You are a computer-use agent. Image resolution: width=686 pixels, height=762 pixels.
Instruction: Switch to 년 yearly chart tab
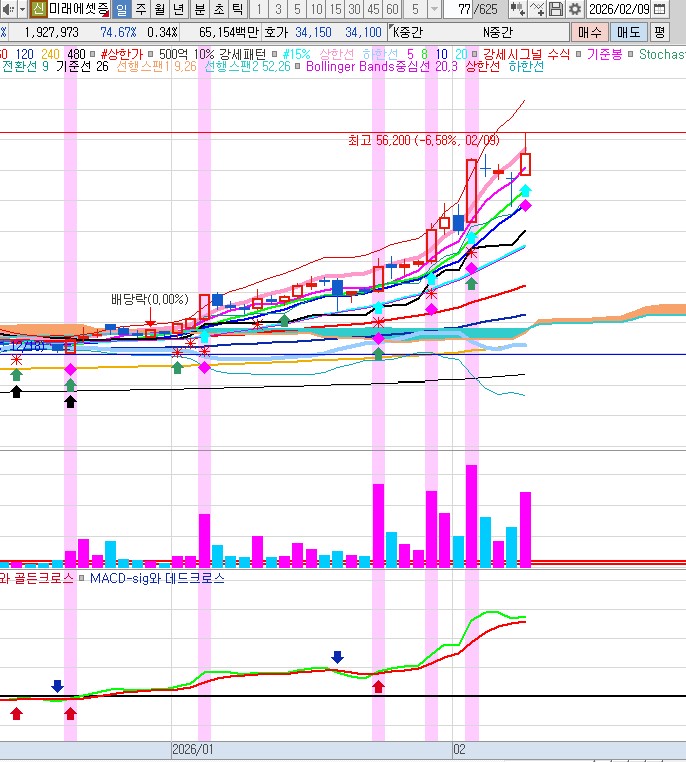[x=178, y=9]
